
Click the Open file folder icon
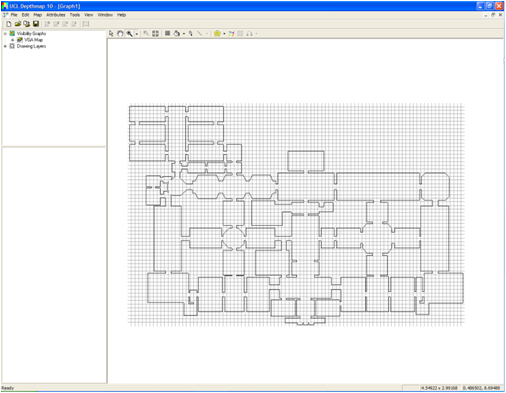(18, 24)
